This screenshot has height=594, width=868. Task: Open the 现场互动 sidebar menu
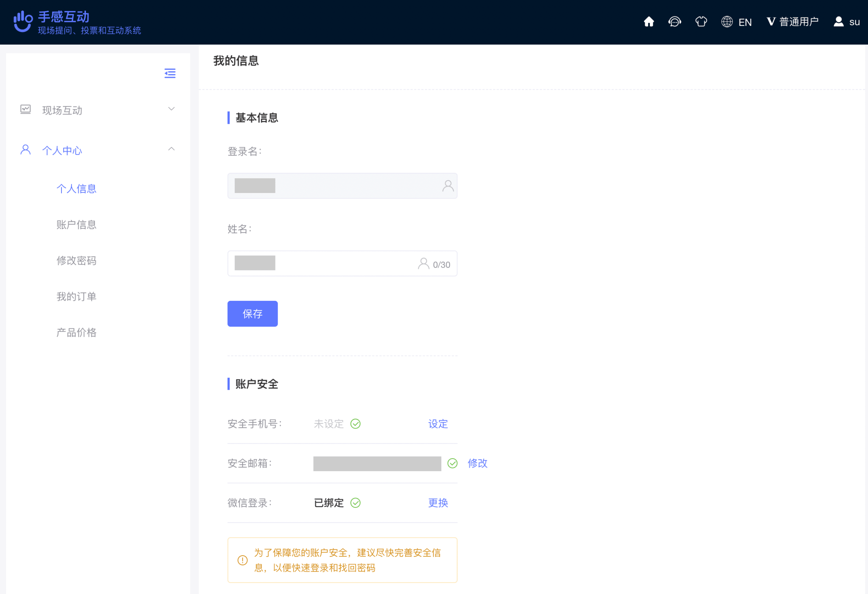click(x=98, y=110)
